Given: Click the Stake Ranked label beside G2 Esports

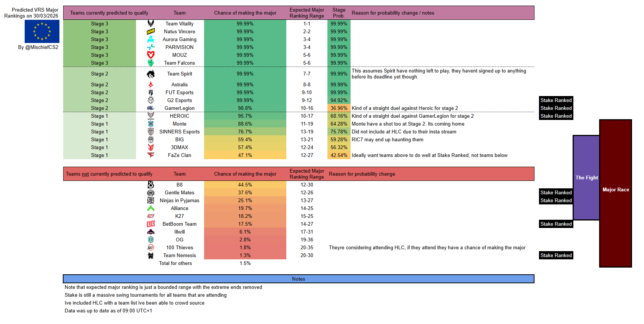Looking at the screenshot, I should click(556, 100).
